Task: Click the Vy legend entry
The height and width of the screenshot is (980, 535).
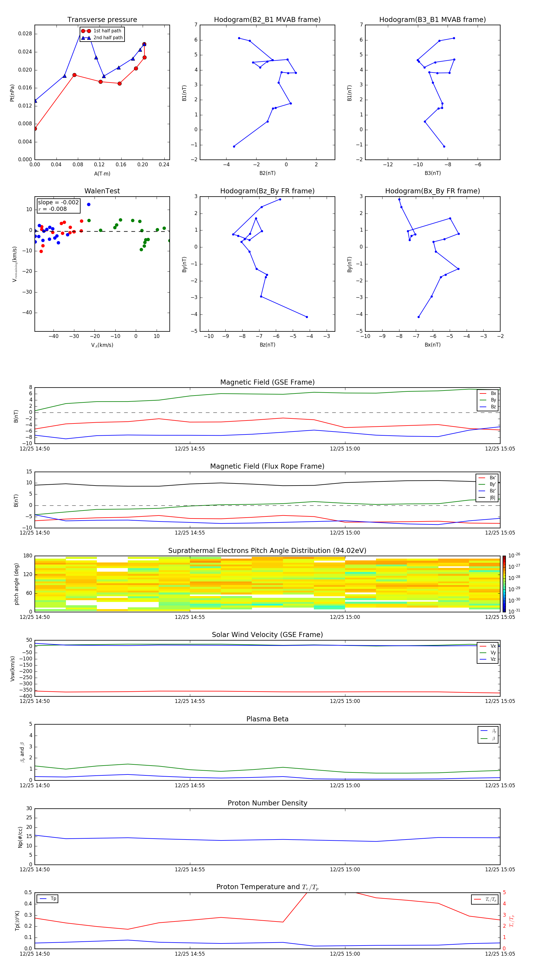Action: pyautogui.click(x=488, y=653)
